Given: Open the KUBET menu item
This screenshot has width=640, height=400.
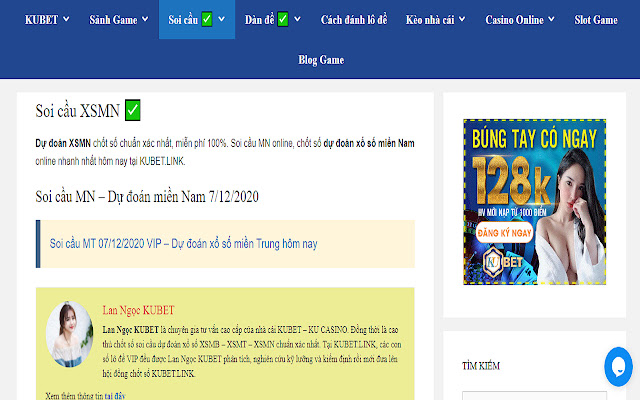Looking at the screenshot, I should (41, 20).
